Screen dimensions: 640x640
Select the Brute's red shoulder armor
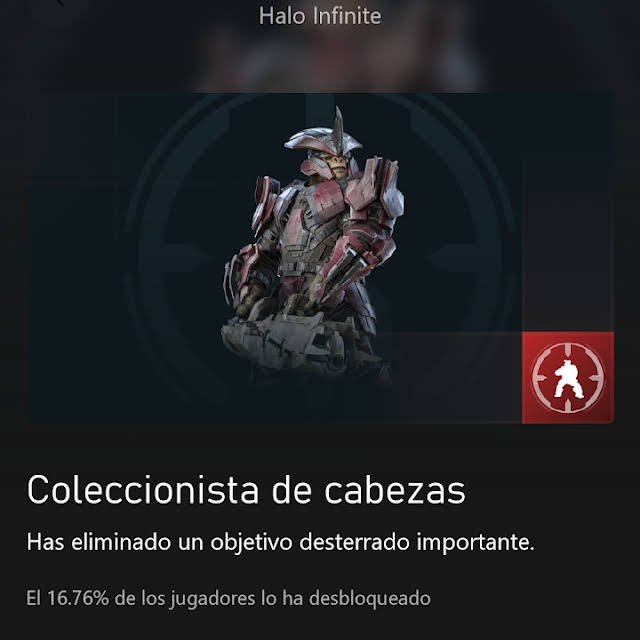coord(372,186)
